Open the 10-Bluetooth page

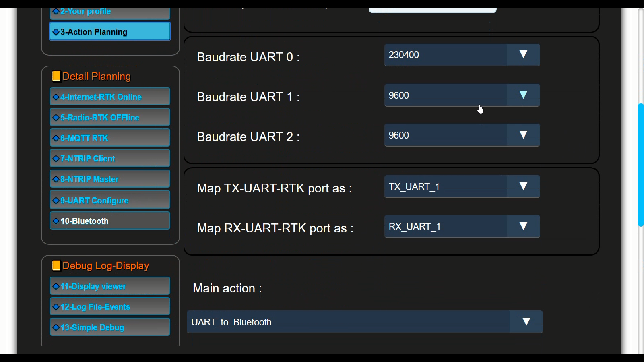(x=110, y=221)
